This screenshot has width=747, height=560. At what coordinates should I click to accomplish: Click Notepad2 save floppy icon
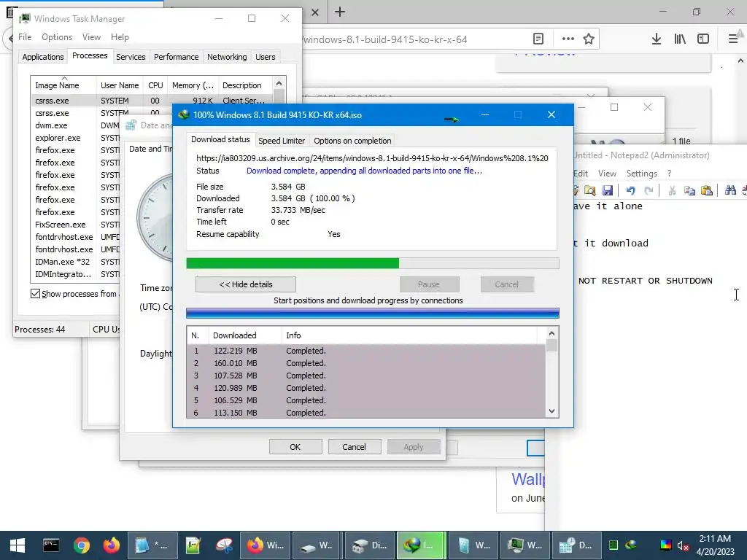pyautogui.click(x=608, y=190)
